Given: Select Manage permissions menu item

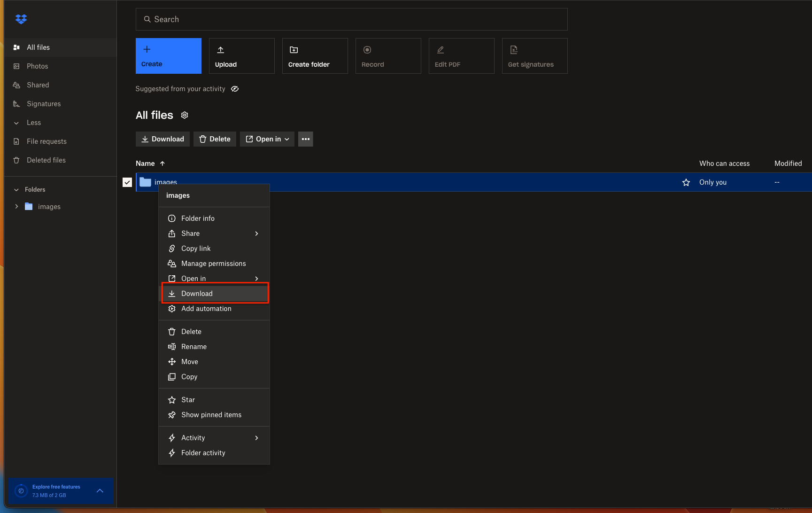Looking at the screenshot, I should click(x=214, y=264).
